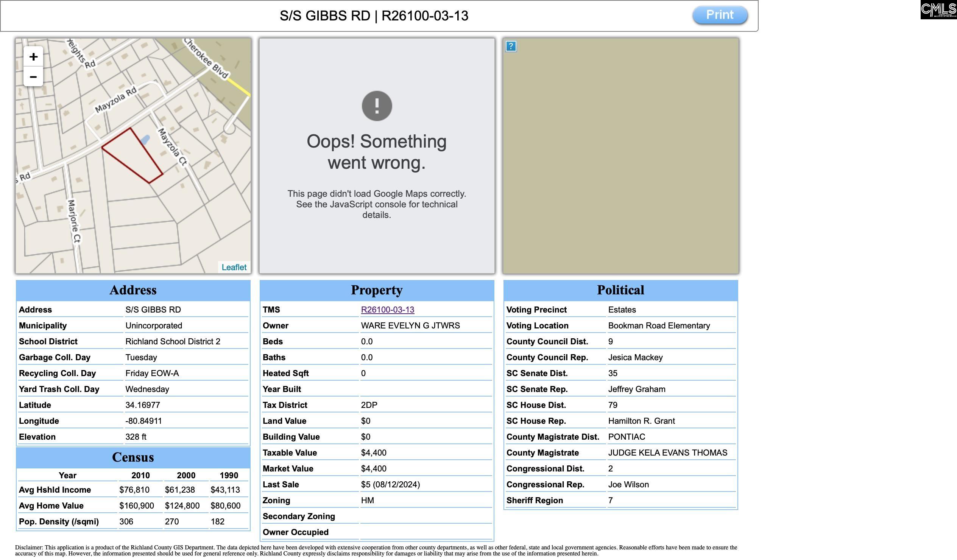
Task: Select the Taxable Value $4,400
Action: [374, 453]
